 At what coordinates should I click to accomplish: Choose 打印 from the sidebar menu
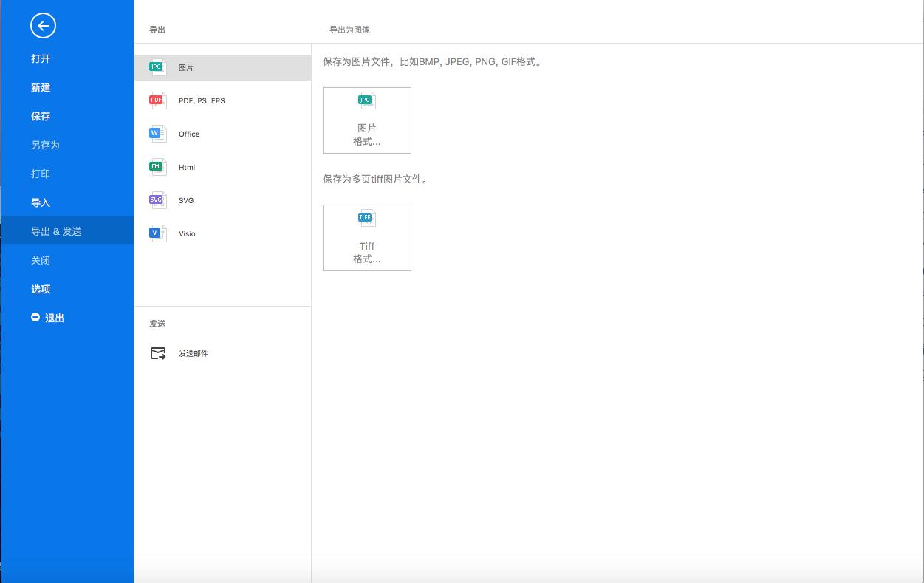41,174
